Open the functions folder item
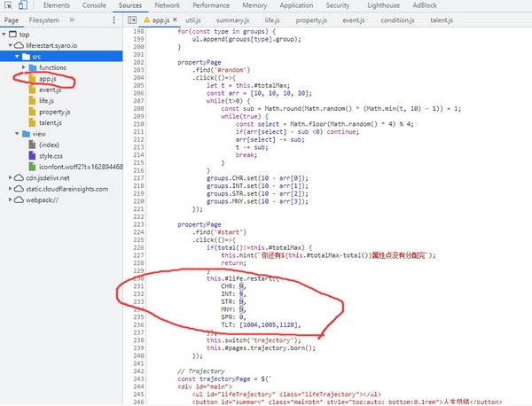The image size is (532, 406). tap(52, 67)
